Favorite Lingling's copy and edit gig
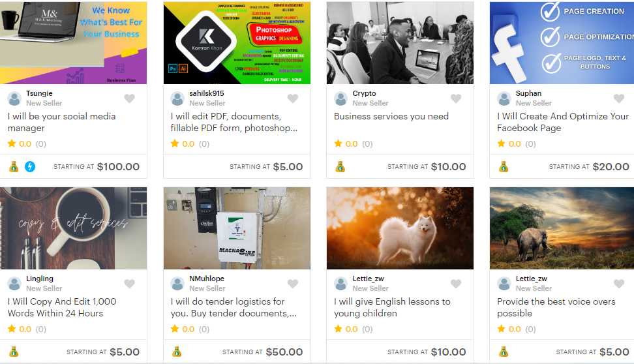 point(129,284)
